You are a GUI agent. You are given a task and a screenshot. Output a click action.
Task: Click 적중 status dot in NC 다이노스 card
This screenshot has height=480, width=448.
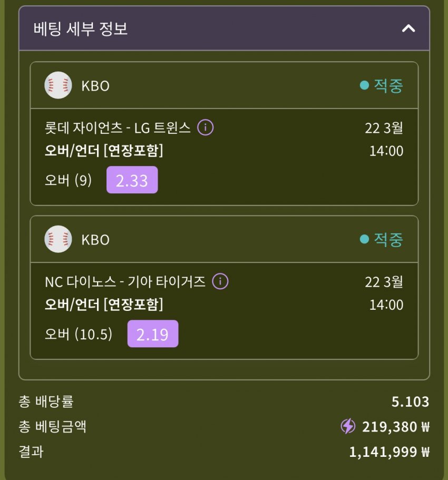click(364, 239)
